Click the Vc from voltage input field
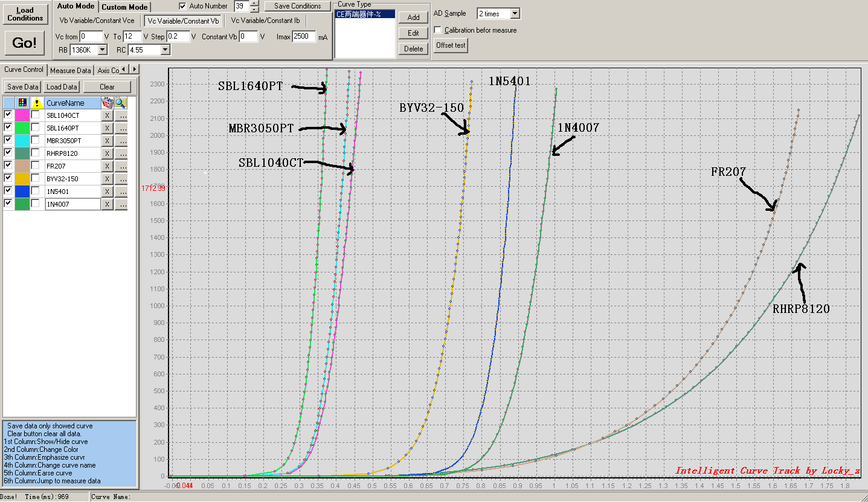 pos(91,37)
